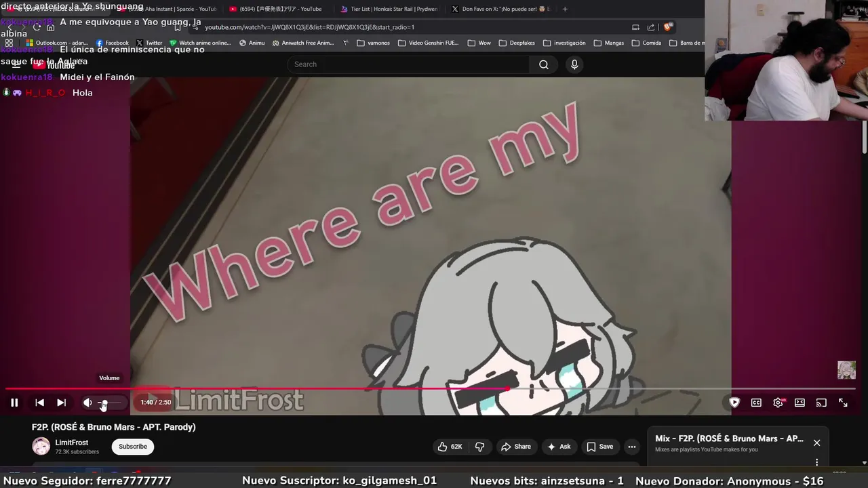Open Watch anime online bookmark
This screenshot has height=488, width=868.
(x=200, y=43)
